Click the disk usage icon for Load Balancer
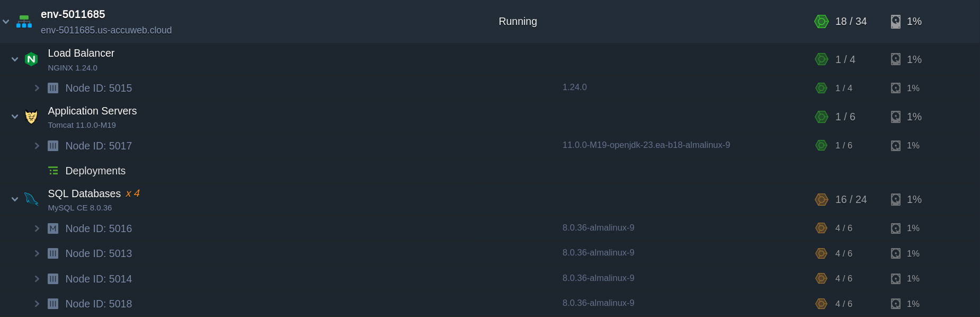Screen dimensions: 980x317 click(x=895, y=59)
